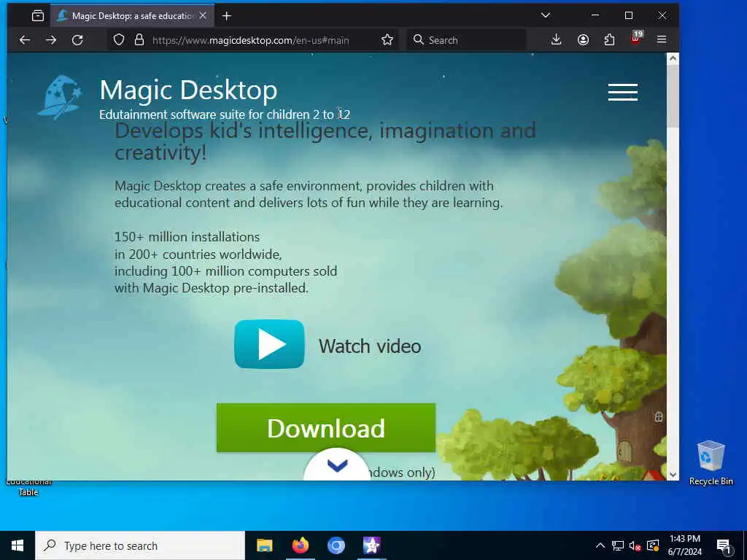Select the Recycle Bin desktop icon
The height and width of the screenshot is (560, 747).
711,462
